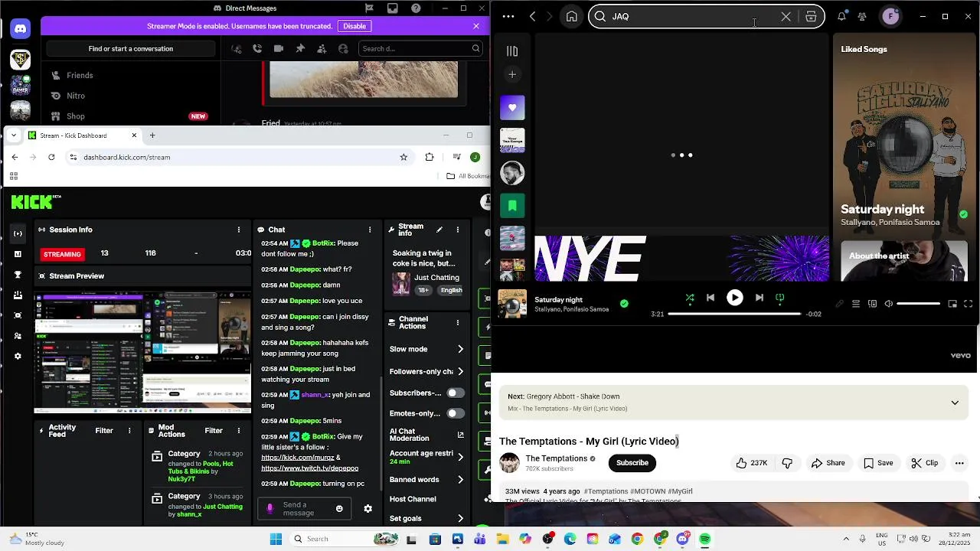Viewport: 980px width, 551px height.
Task: Open Spotify friend activity icon
Action: (862, 16)
